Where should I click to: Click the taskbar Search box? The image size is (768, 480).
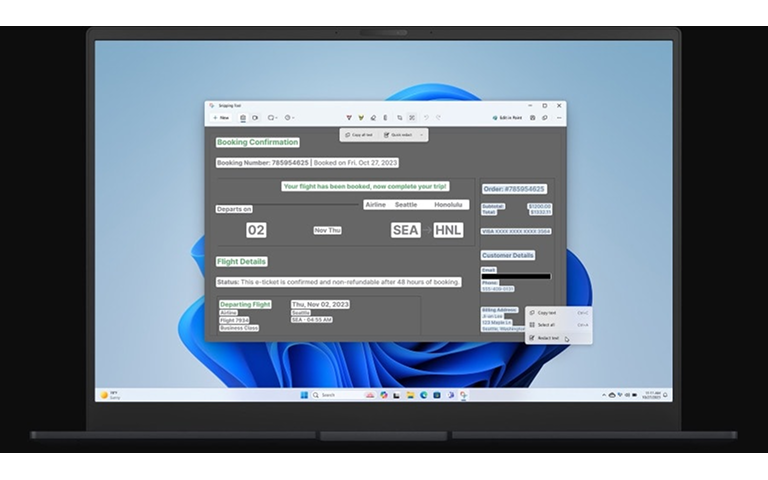[336, 395]
